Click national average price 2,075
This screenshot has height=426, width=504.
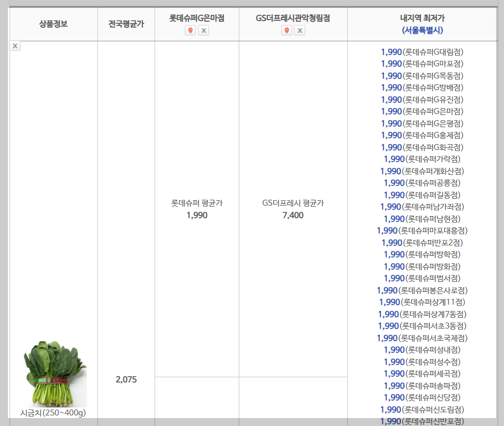(127, 379)
